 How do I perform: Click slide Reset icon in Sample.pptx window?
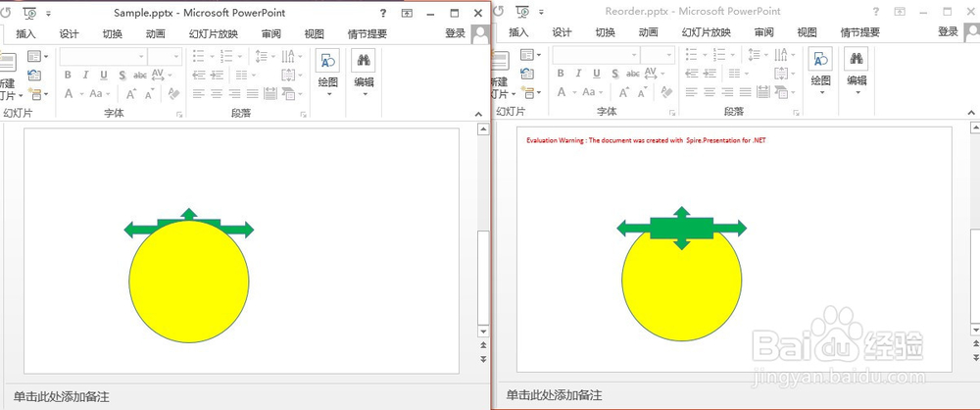(x=34, y=76)
